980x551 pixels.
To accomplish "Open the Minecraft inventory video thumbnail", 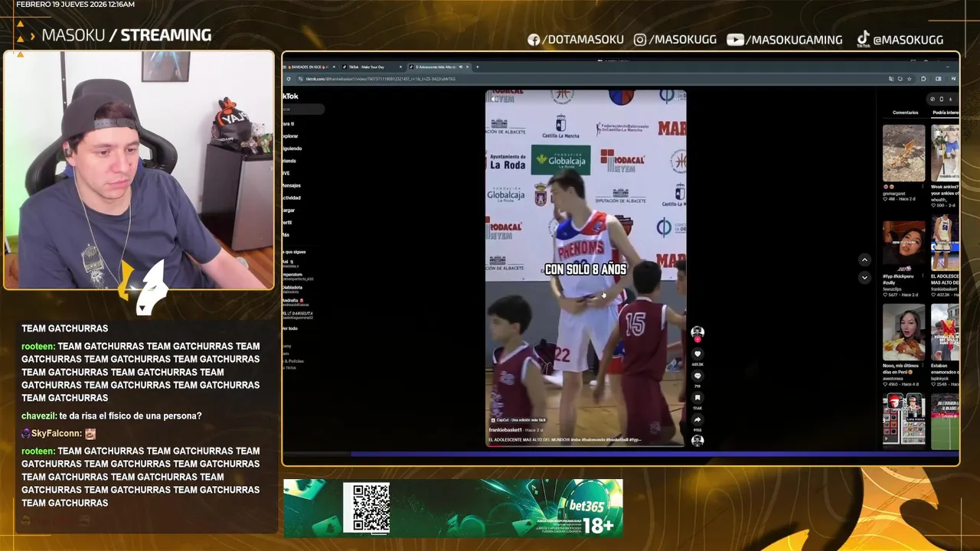I will coord(903,419).
